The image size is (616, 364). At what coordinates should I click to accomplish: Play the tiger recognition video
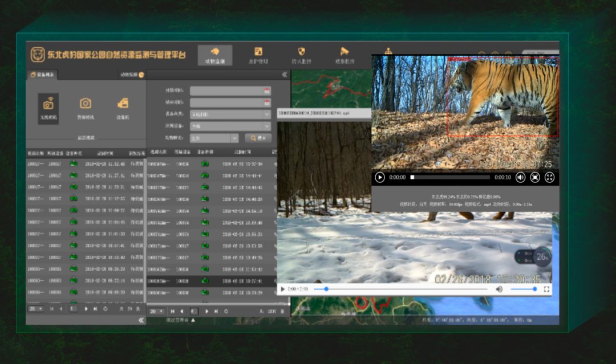click(x=380, y=177)
